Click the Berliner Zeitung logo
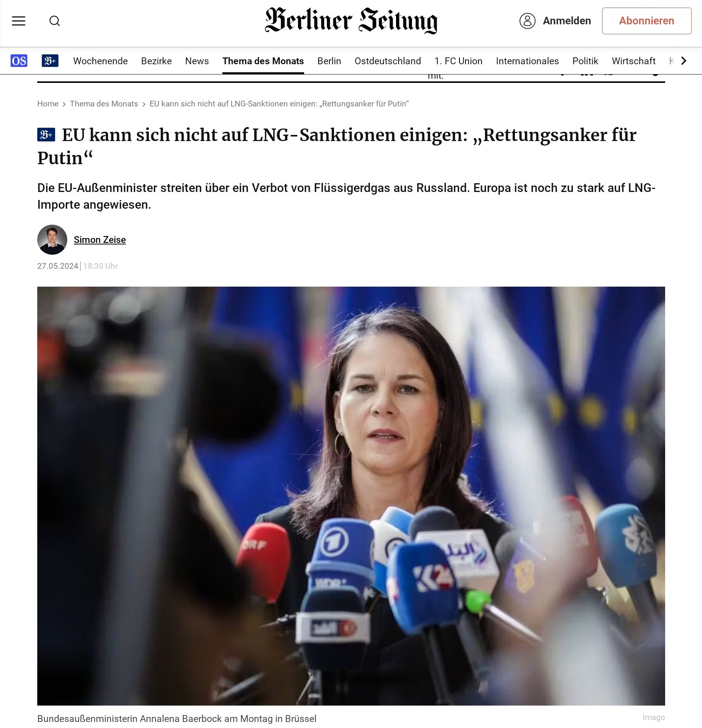702x728 pixels. 351,21
